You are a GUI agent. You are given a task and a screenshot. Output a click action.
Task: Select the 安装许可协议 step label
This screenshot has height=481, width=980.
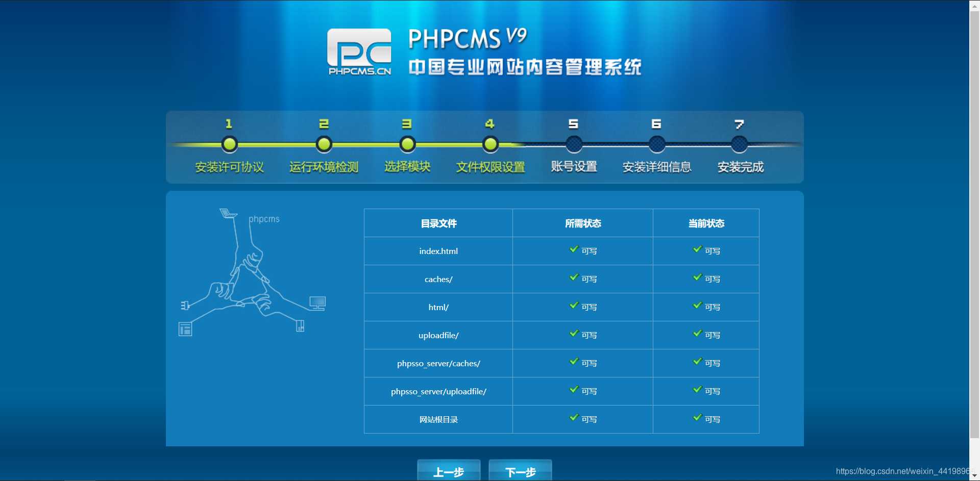click(229, 167)
